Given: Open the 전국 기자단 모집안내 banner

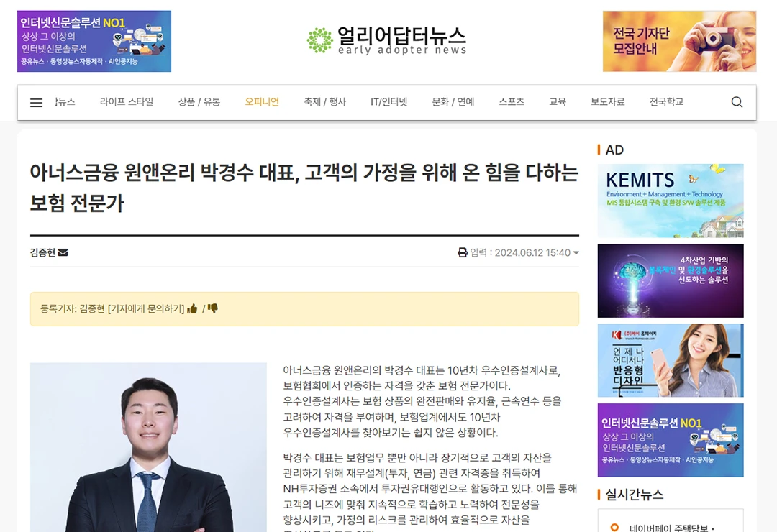Looking at the screenshot, I should pos(679,41).
